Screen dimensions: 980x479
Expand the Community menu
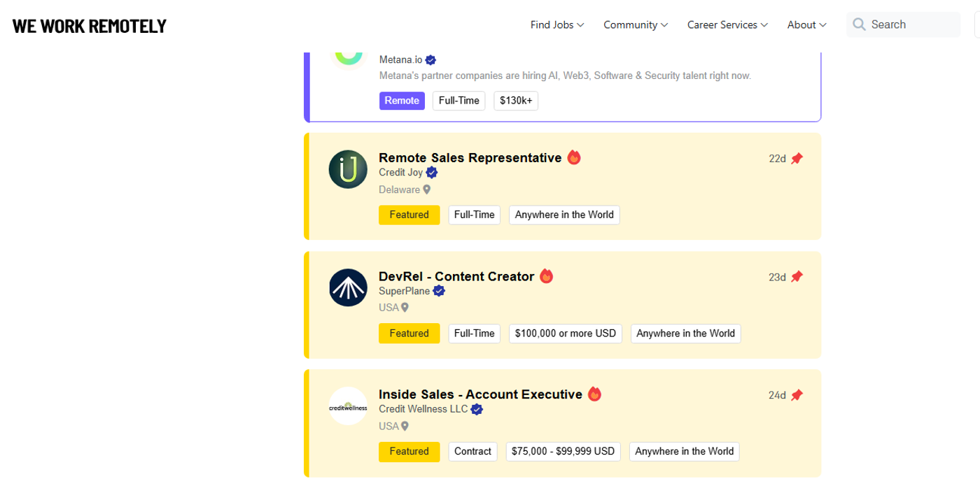636,24
